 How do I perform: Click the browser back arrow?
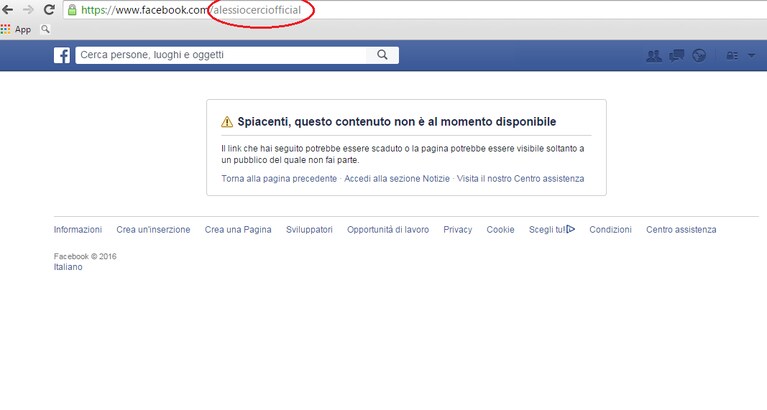tap(7, 9)
